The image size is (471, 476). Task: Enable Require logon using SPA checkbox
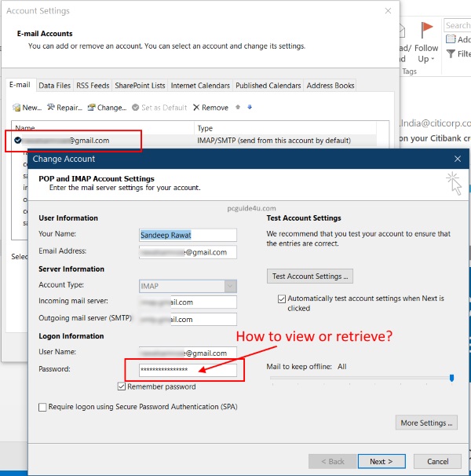(42, 407)
